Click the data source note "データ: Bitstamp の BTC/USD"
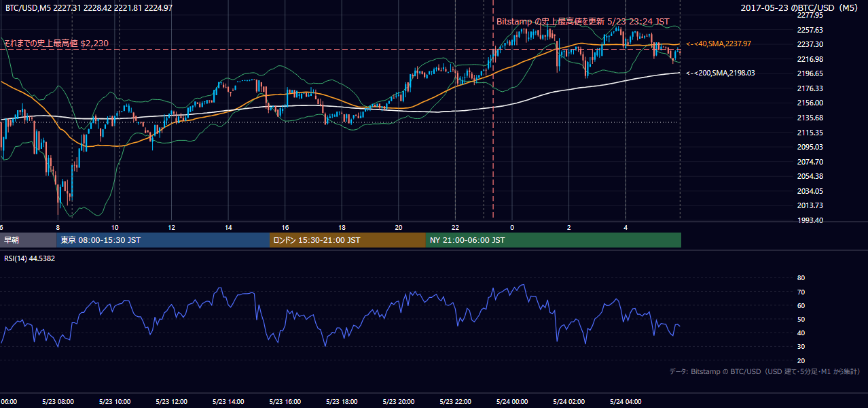868x408 pixels. pos(765,371)
